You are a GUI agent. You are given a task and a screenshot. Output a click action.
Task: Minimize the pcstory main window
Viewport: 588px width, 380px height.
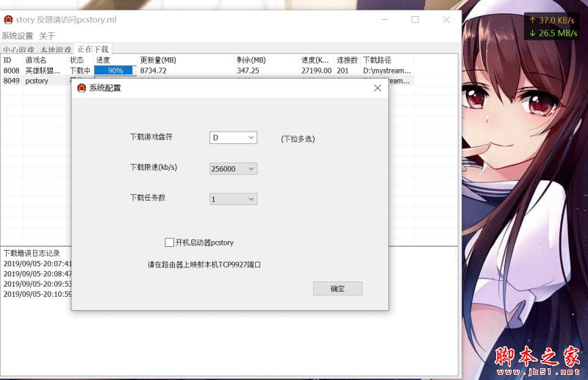pos(384,20)
